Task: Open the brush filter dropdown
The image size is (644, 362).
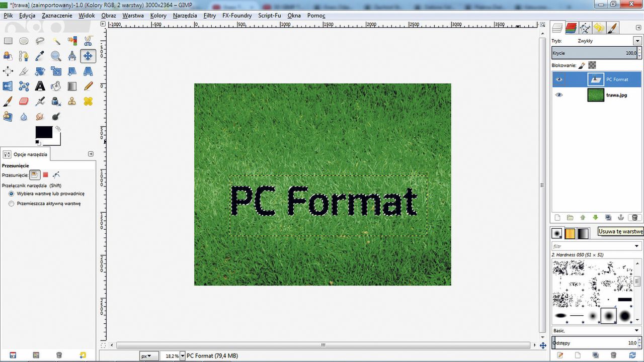Action: 637,246
